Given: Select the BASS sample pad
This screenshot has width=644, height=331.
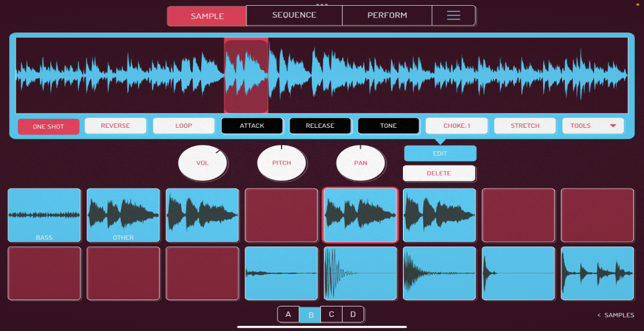Looking at the screenshot, I should pyautogui.click(x=44, y=215).
